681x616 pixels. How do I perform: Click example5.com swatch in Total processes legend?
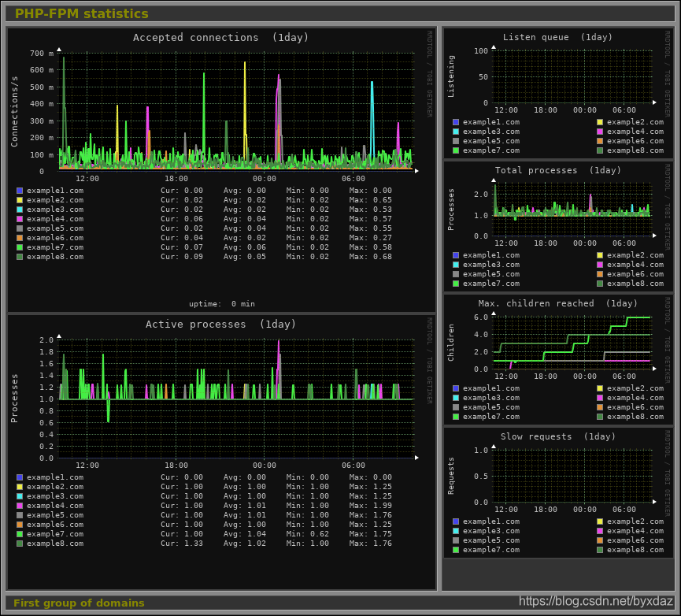(x=456, y=274)
